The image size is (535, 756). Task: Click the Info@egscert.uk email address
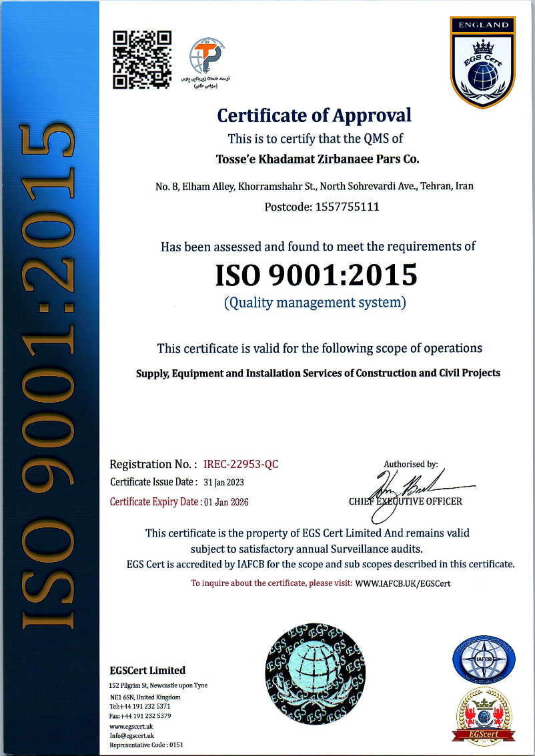point(131,736)
